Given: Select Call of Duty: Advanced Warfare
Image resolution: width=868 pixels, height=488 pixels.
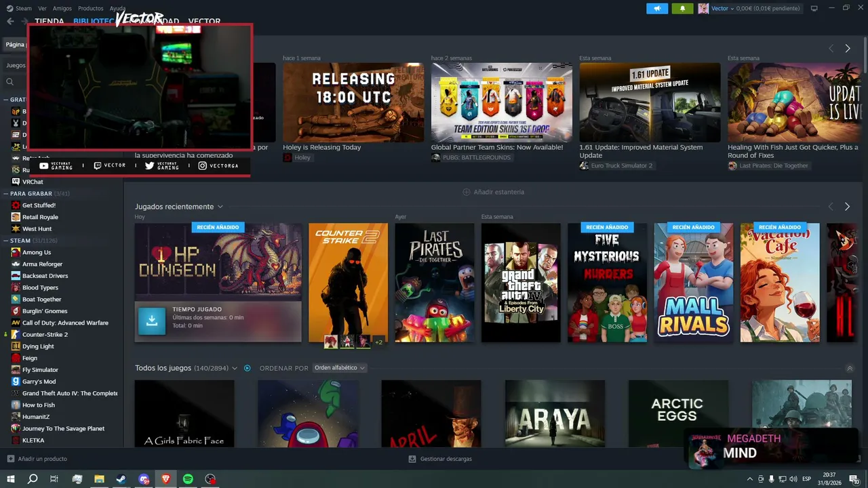Looking at the screenshot, I should 65,323.
